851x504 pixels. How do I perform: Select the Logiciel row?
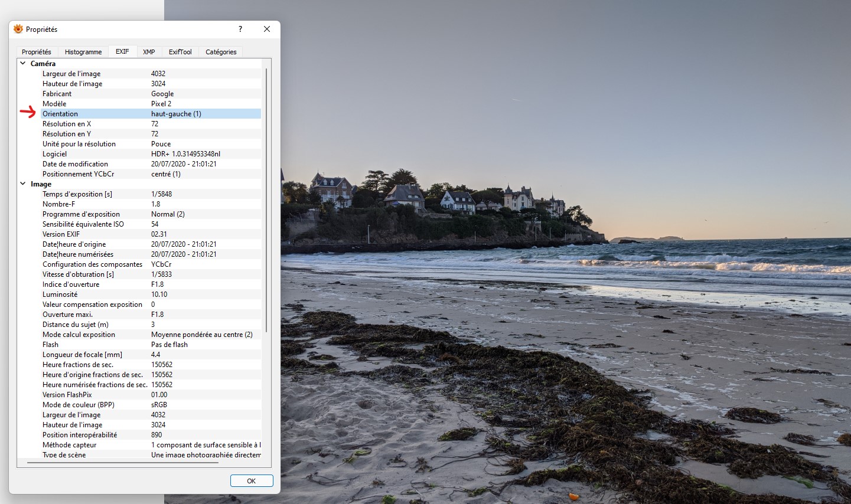click(151, 154)
